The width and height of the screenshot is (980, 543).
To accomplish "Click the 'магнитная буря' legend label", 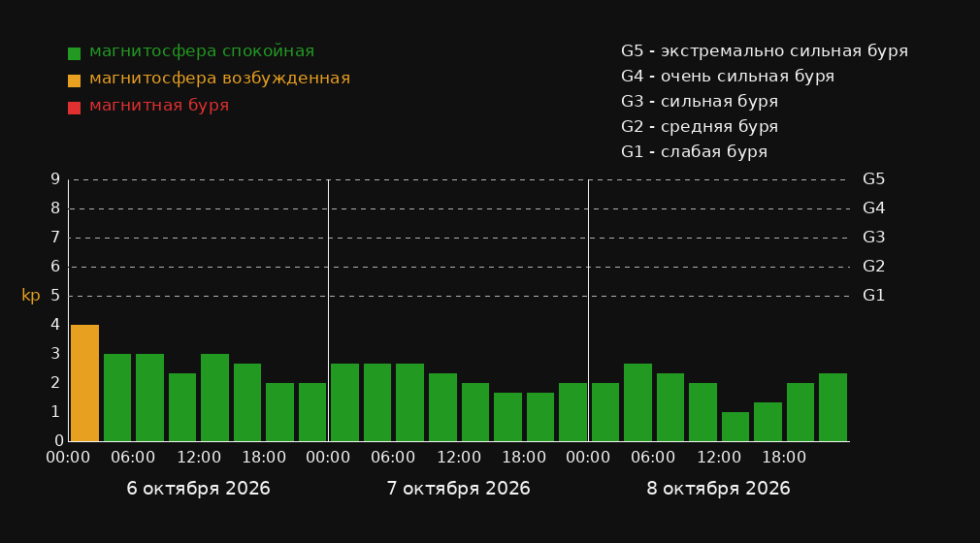I will point(159,105).
